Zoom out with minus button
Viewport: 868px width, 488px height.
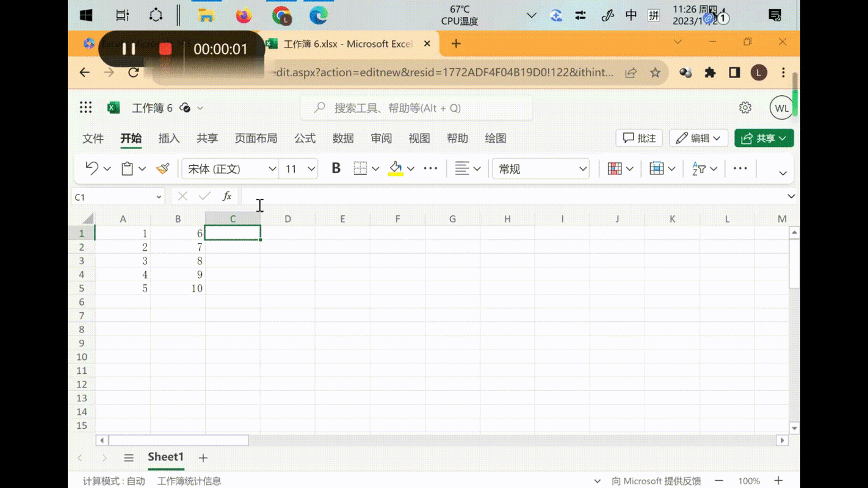(719, 481)
